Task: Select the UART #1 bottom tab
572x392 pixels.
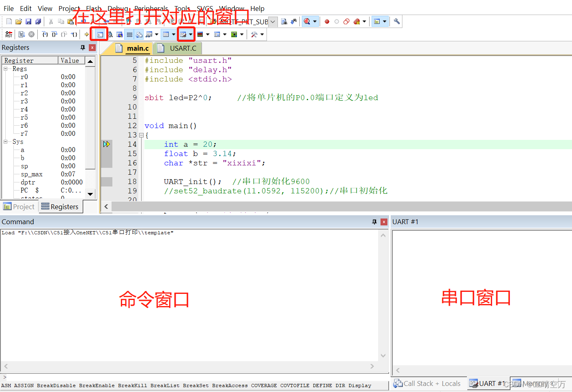Action: pyautogui.click(x=488, y=383)
